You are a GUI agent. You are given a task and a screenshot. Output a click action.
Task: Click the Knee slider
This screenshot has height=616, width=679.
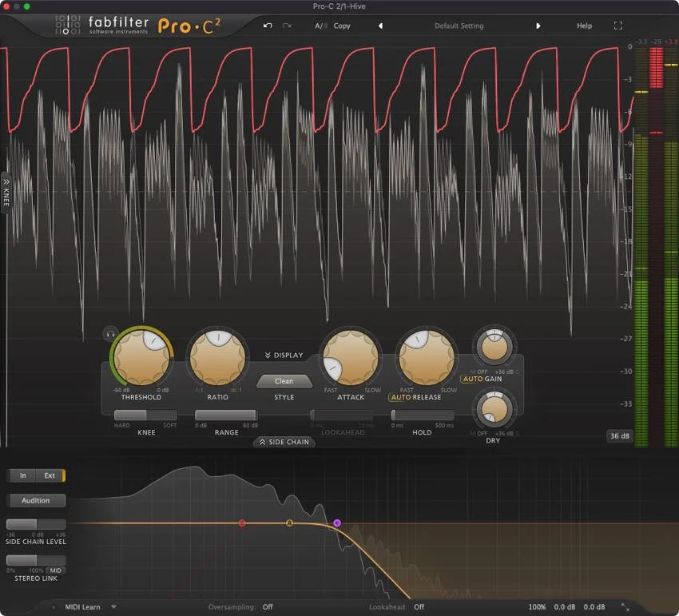[145, 415]
